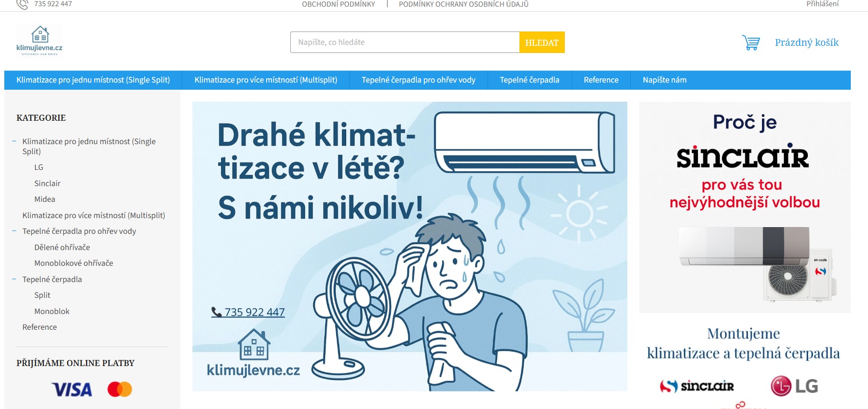Open Napište nám in the navigation bar
Image resolution: width=868 pixels, height=409 pixels.
pyautogui.click(x=665, y=80)
